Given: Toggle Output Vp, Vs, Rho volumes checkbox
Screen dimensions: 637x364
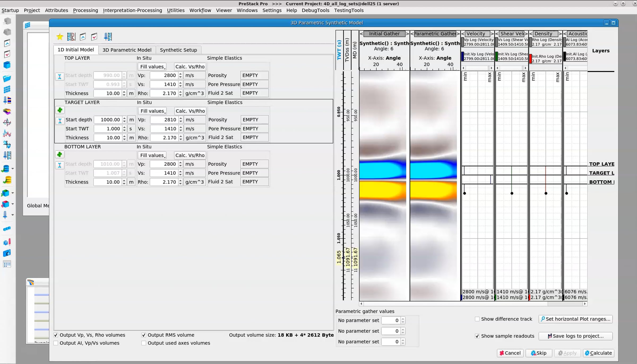Looking at the screenshot, I should click(56, 335).
